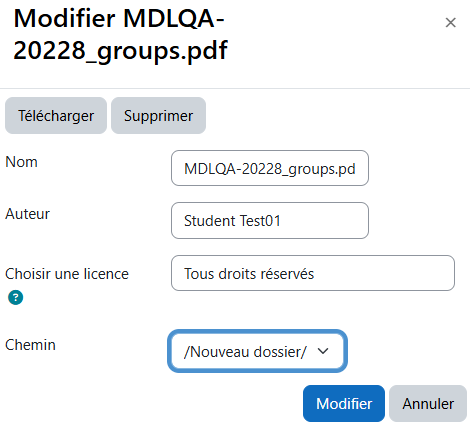This screenshot has height=438, width=470.
Task: Click into the Auteur text field
Action: tap(270, 220)
